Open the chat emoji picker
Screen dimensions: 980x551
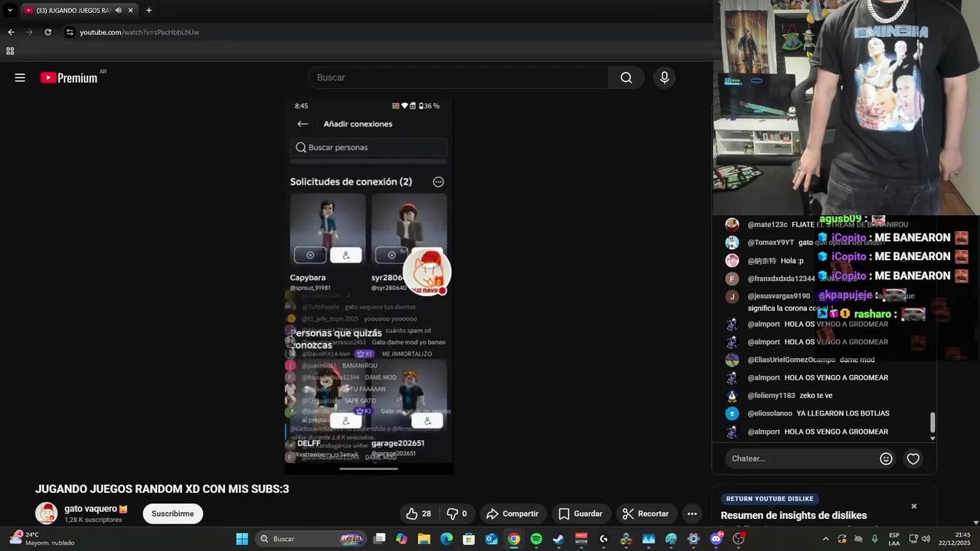point(886,458)
